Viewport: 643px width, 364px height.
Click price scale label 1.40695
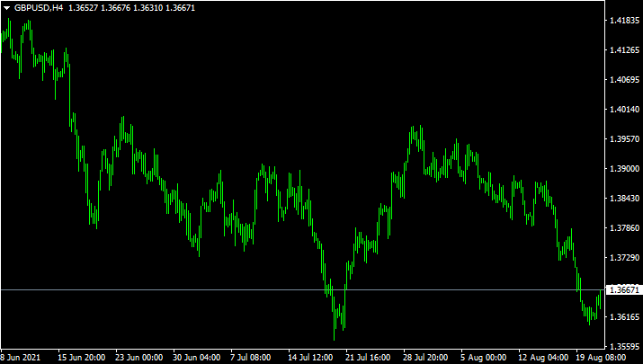tap(625, 79)
